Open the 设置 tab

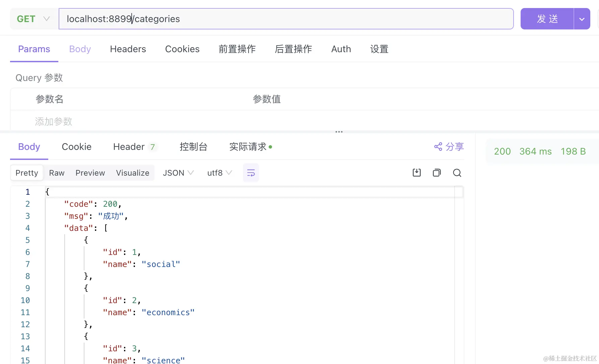[379, 49]
